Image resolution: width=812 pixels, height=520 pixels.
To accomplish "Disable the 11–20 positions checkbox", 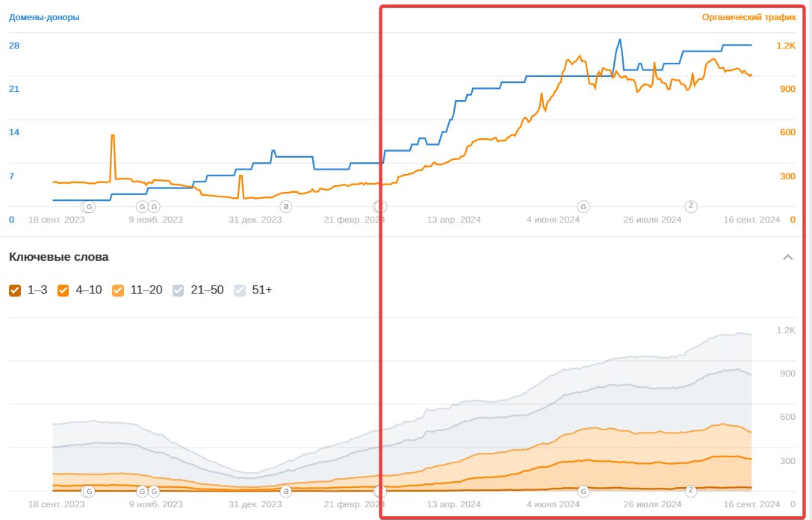I will point(118,290).
